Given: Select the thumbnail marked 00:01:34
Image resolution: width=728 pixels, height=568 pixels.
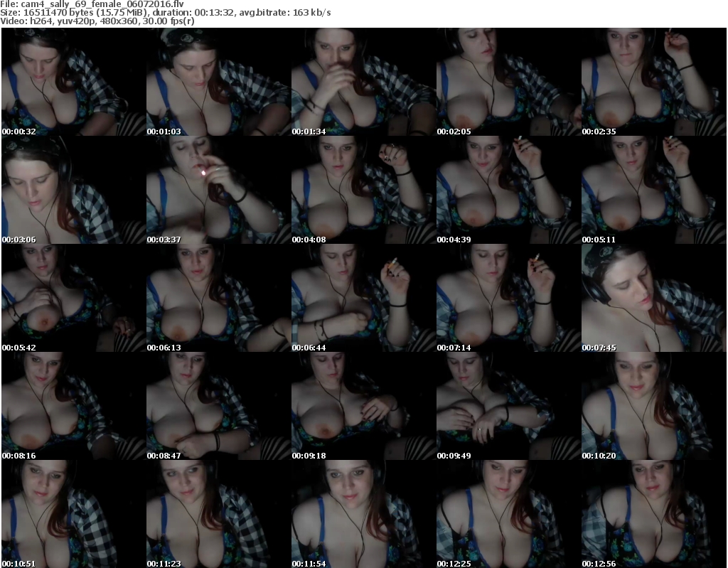Looking at the screenshot, I should point(363,82).
